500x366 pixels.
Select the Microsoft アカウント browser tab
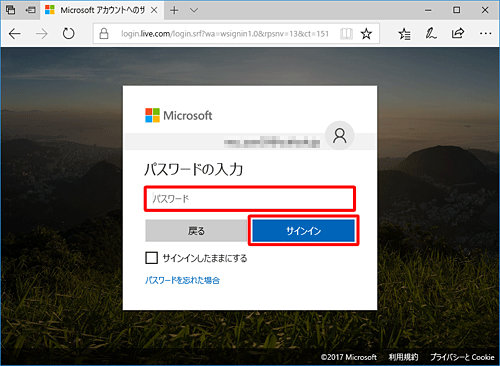(102, 10)
